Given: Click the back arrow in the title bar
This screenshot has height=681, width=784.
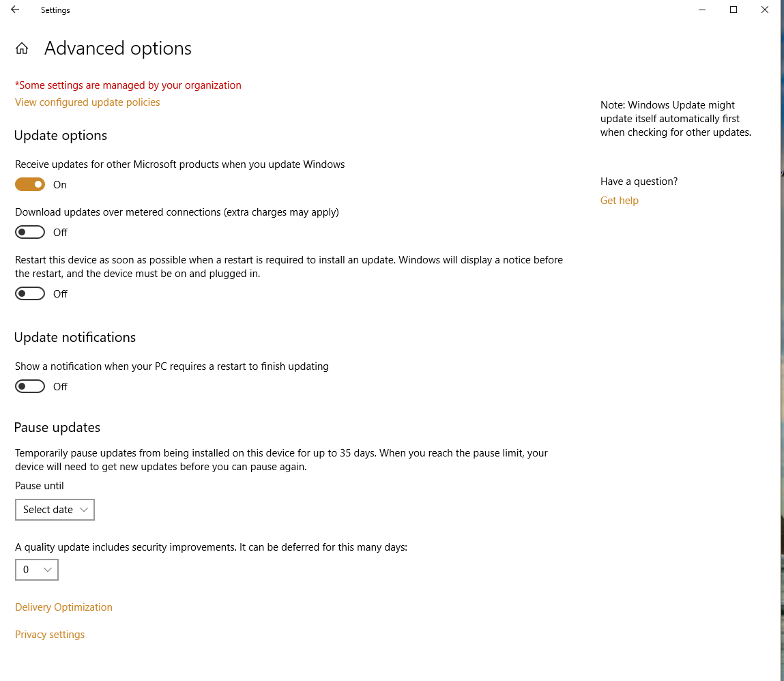Looking at the screenshot, I should pos(15,10).
